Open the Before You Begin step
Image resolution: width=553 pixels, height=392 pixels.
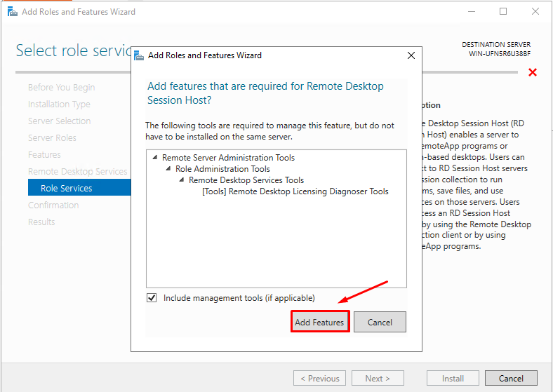[61, 88]
